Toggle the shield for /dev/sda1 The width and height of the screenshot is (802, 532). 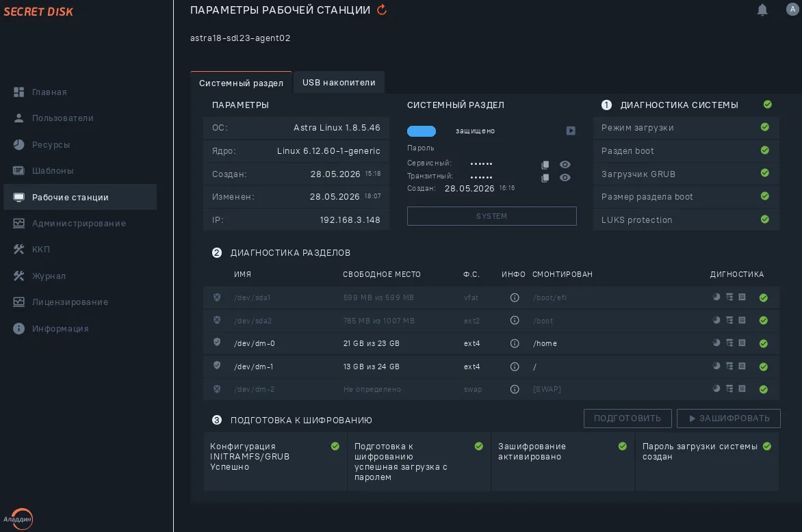(217, 297)
